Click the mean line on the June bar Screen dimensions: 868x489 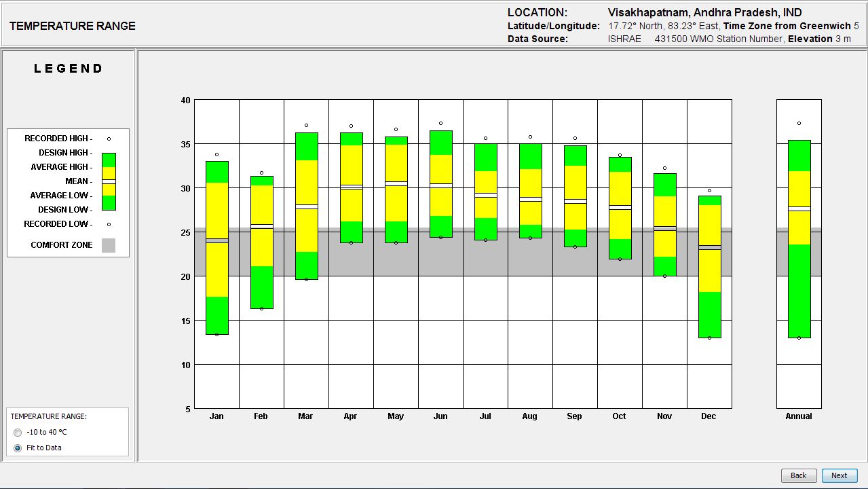coord(441,185)
